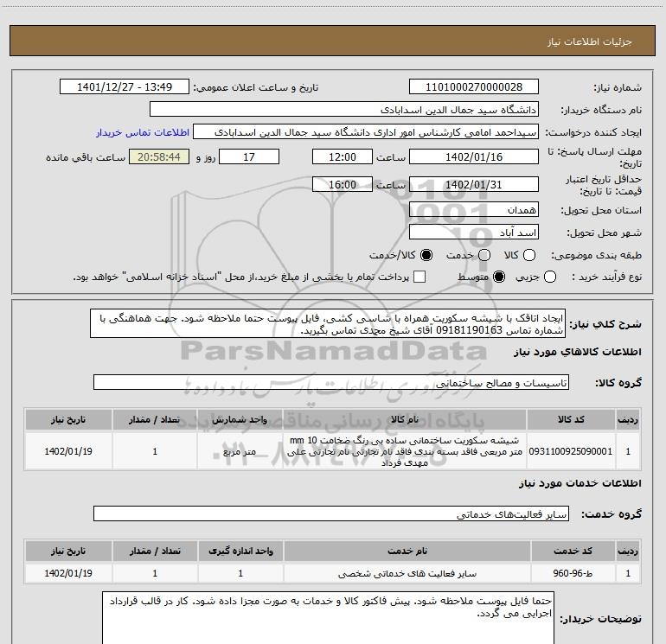Click the buyer notes text area
666x644 pixels.
click(x=328, y=618)
